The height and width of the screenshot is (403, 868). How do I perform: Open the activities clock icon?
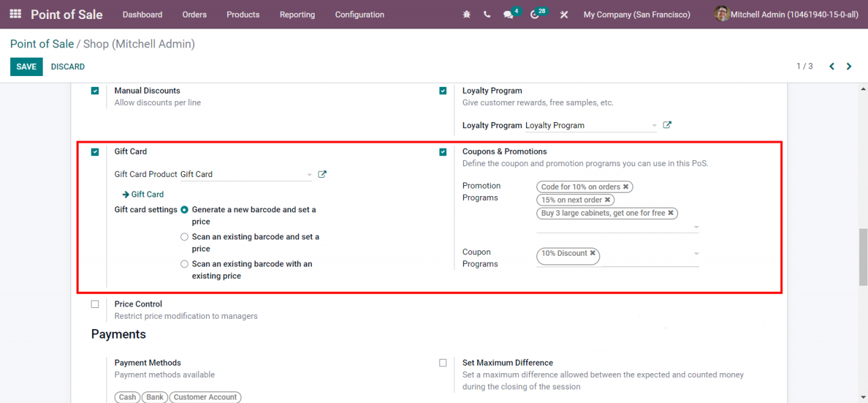coord(535,14)
